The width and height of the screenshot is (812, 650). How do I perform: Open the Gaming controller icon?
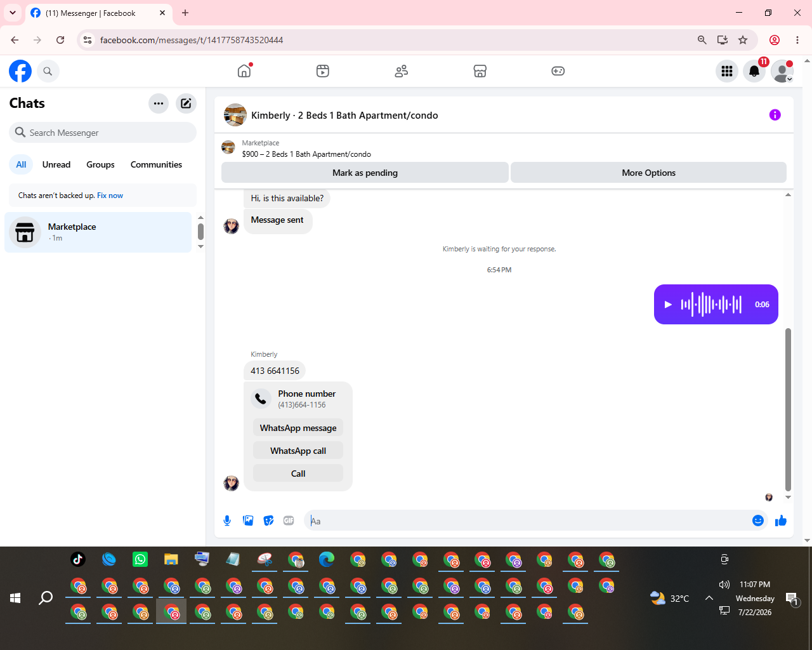click(558, 71)
